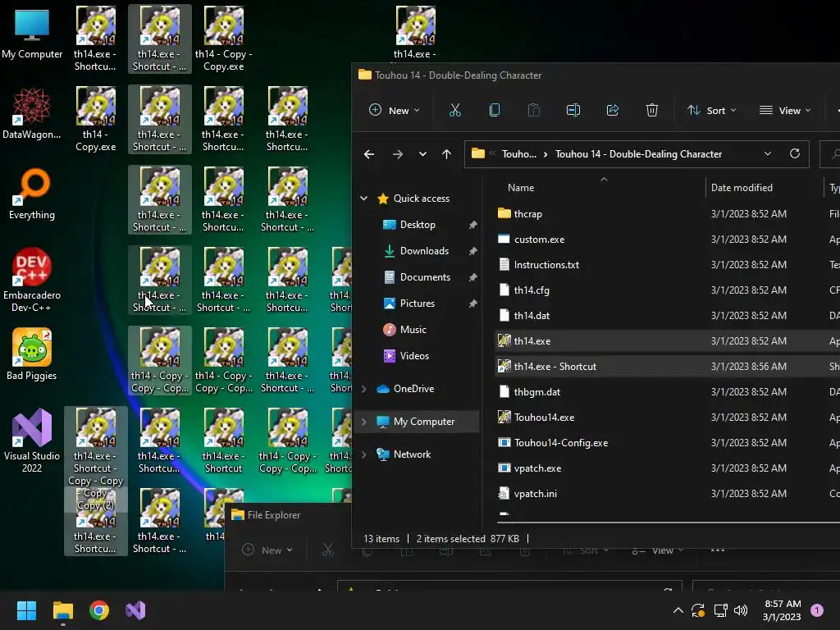Click the Rename icon in Touhou 14 toolbar
Image resolution: width=840 pixels, height=630 pixels.
click(x=573, y=111)
